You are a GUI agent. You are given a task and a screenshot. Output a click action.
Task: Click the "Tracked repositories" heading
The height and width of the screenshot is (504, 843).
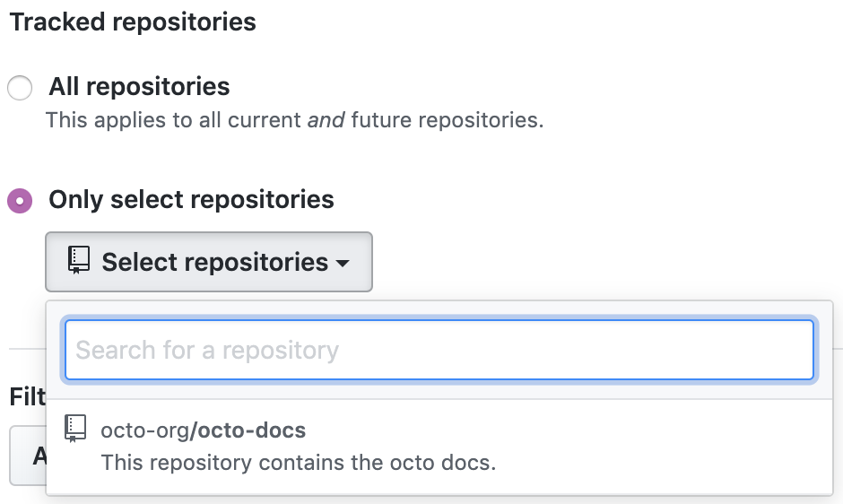pos(133,22)
